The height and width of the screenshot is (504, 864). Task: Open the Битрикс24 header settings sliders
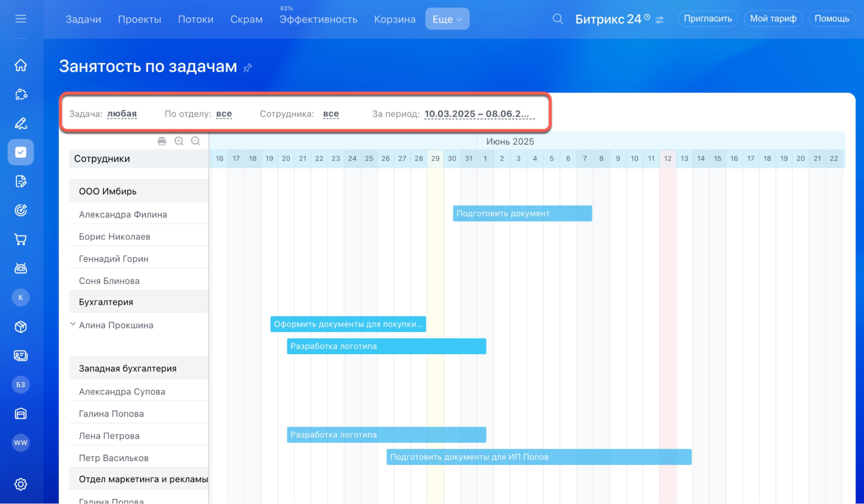click(660, 20)
